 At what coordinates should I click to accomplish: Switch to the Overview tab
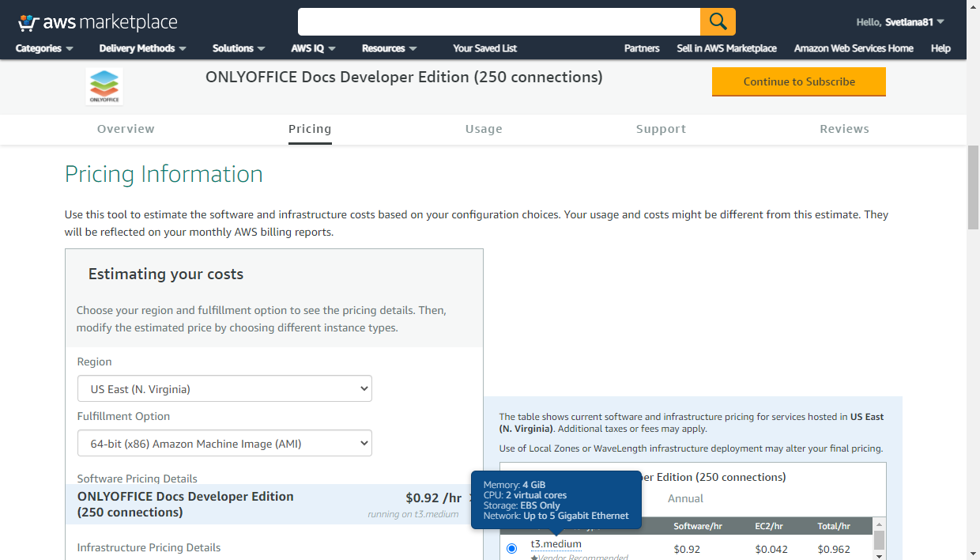pyautogui.click(x=126, y=129)
